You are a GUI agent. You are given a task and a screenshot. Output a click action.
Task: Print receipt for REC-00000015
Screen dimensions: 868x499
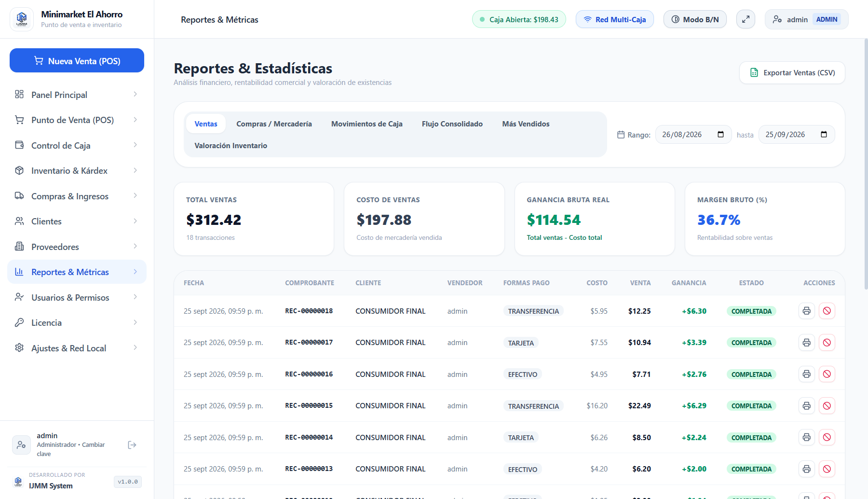(x=806, y=406)
